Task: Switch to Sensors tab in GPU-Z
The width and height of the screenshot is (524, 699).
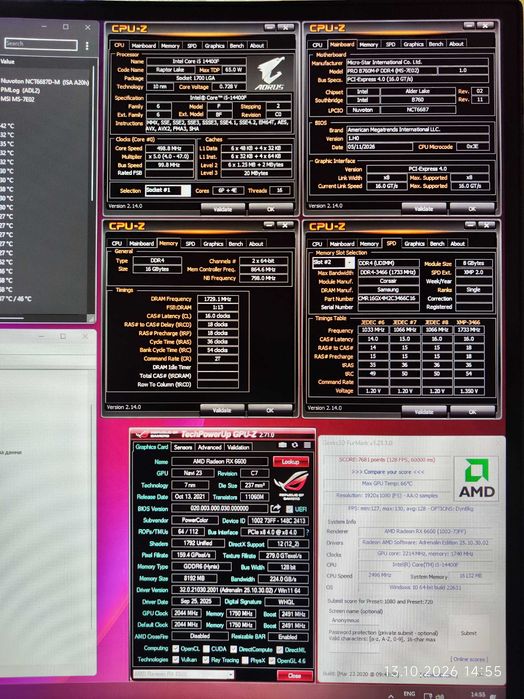Action: 183,447
